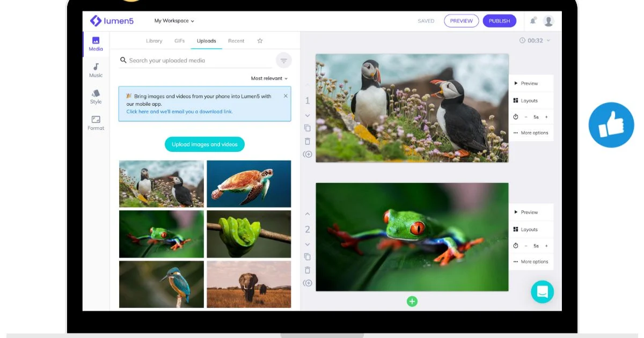Viewport: 644px width, 338px height.
Task: Open the Format panel in sidebar
Action: tap(96, 123)
